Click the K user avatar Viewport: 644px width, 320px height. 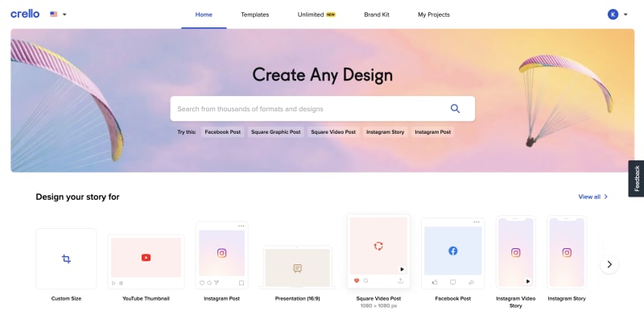613,15
